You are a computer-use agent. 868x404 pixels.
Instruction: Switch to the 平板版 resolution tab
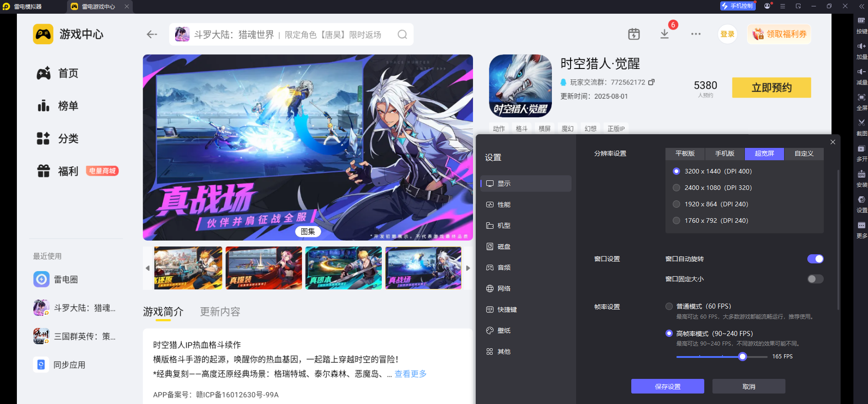click(685, 154)
